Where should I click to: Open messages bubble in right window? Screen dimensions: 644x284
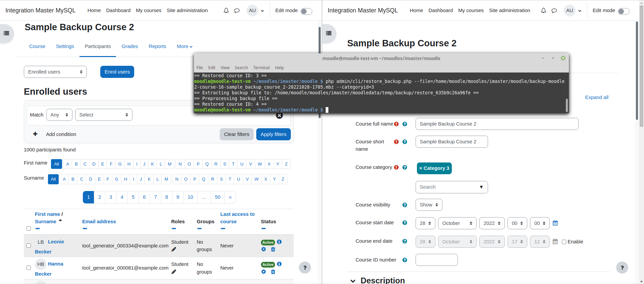point(554,10)
